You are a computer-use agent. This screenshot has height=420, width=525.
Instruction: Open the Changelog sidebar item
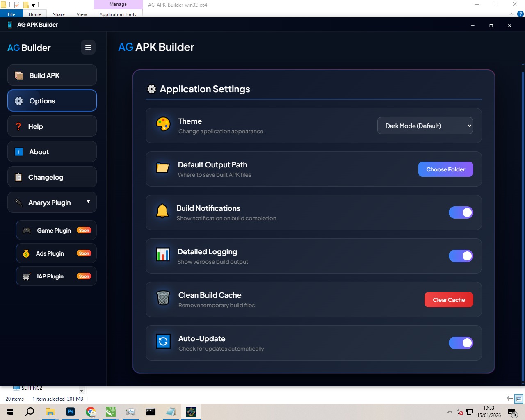[x=52, y=177]
